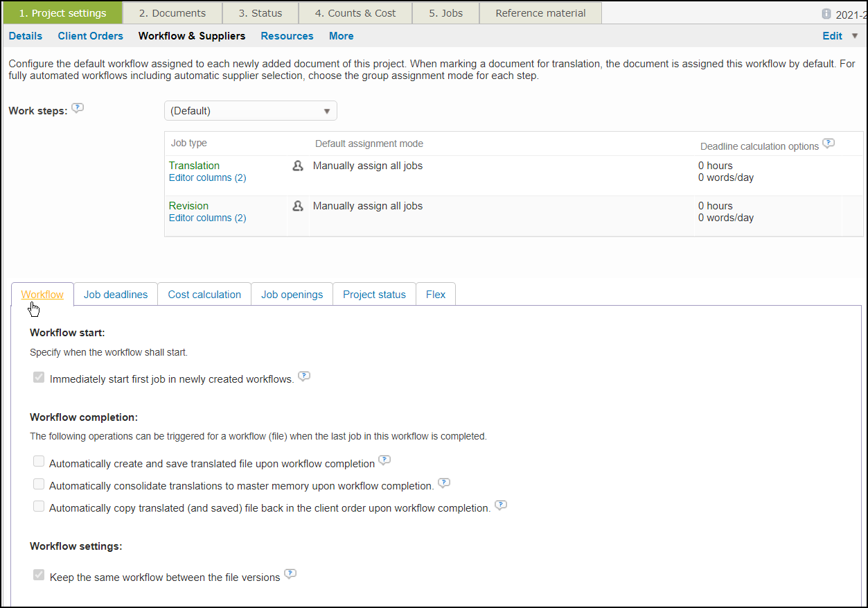The height and width of the screenshot is (608, 868).
Task: Open the Work steps help tooltip icon
Action: (78, 107)
